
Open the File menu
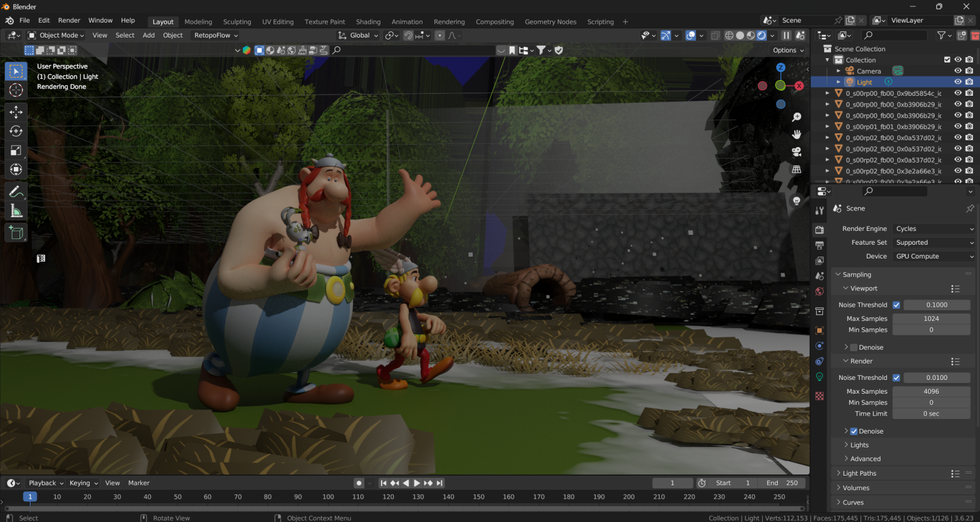coord(24,21)
